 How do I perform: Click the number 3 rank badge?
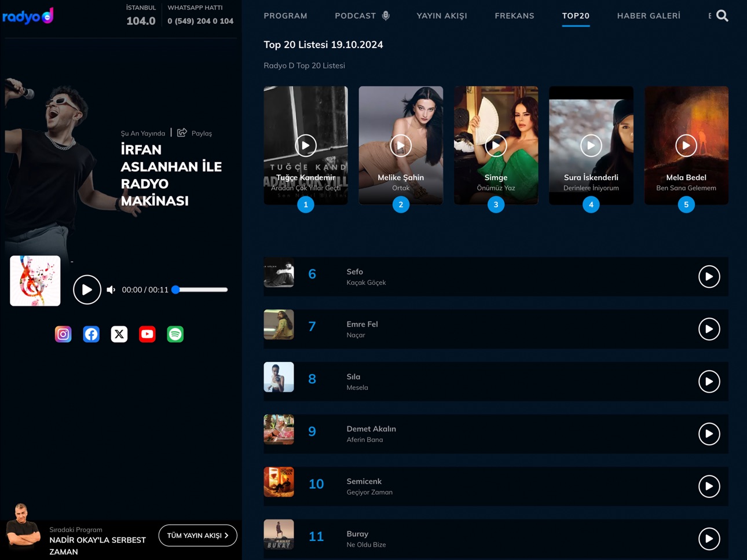496,204
